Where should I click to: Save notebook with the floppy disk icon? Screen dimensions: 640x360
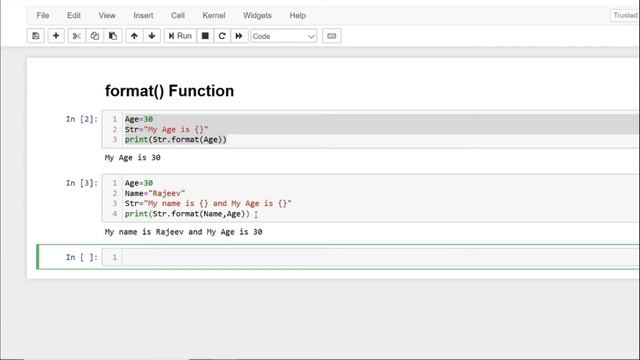pos(36,36)
